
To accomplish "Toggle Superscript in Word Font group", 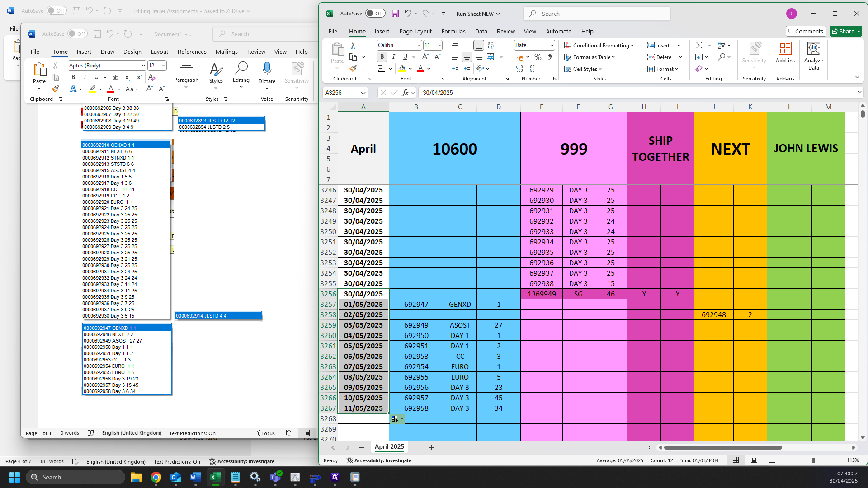I will tap(139, 77).
